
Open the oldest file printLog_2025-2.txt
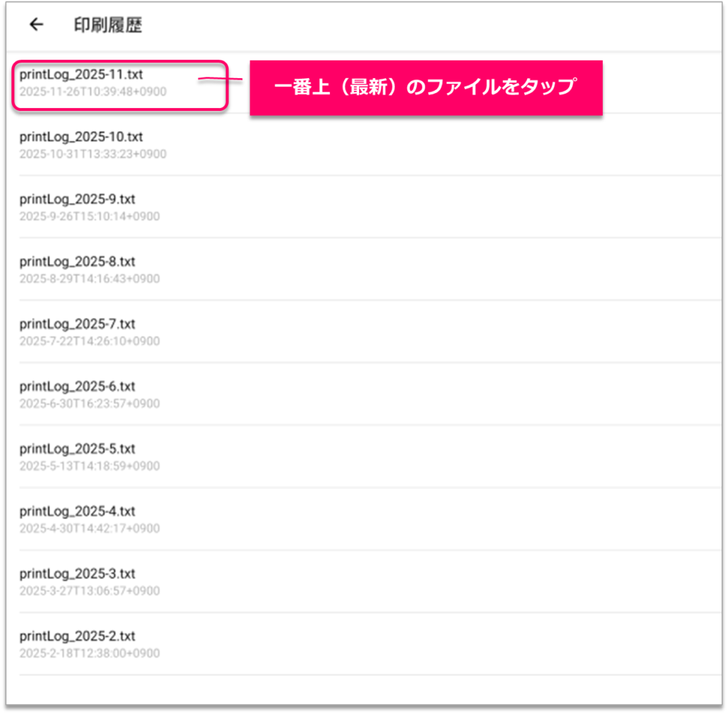pos(78,636)
